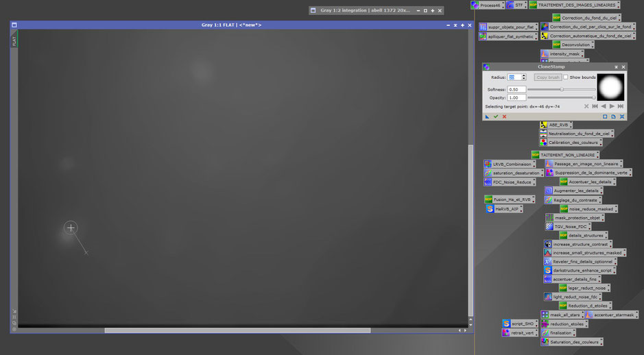Open Reveler_fins_details_optionnel icon

pos(580,262)
